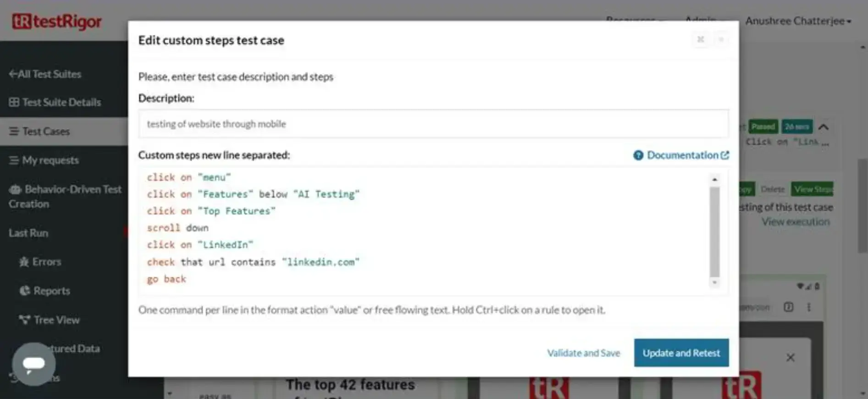Open My requests in sidebar
Viewport: 868px width, 399px height.
(50, 160)
